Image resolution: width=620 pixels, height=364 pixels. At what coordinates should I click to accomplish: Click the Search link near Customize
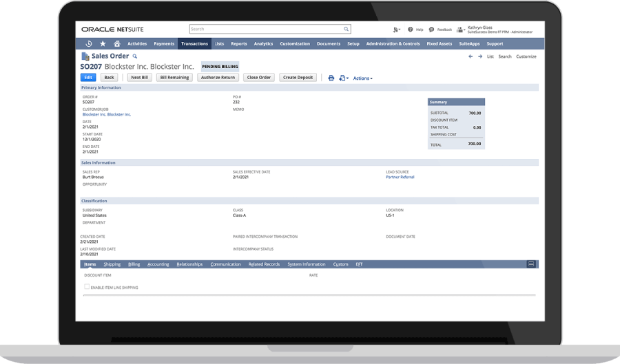[505, 56]
